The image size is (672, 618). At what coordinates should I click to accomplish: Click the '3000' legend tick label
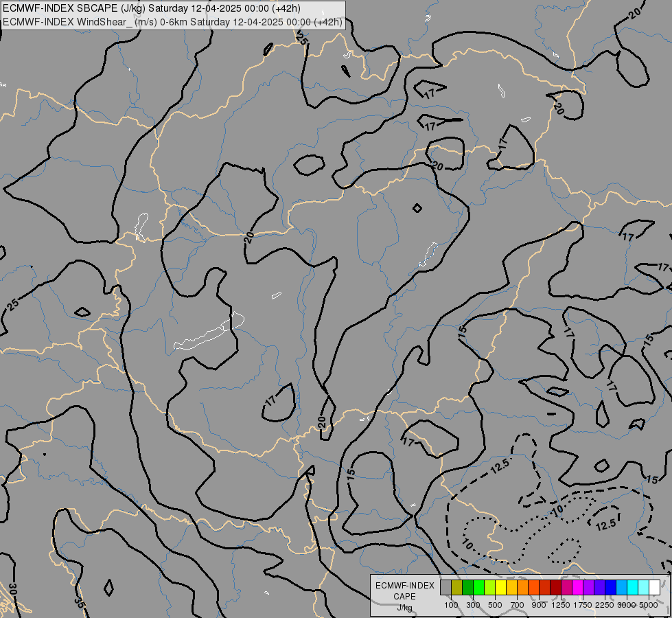[627, 605]
